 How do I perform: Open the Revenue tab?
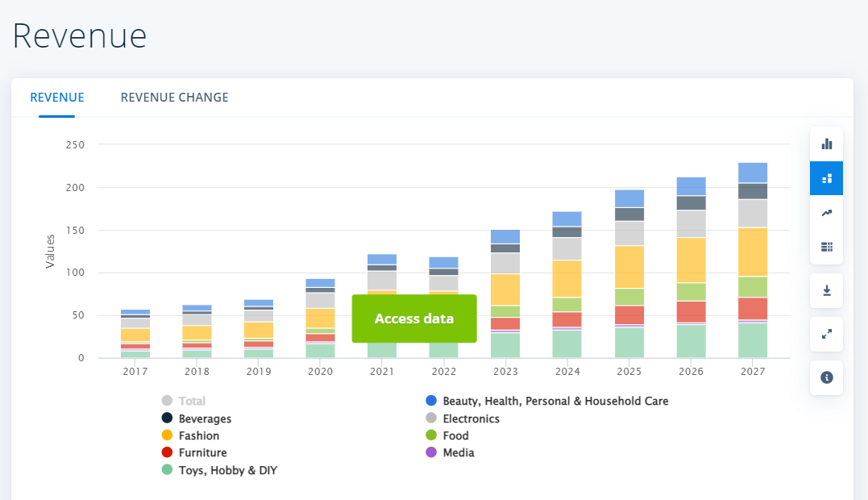click(57, 98)
